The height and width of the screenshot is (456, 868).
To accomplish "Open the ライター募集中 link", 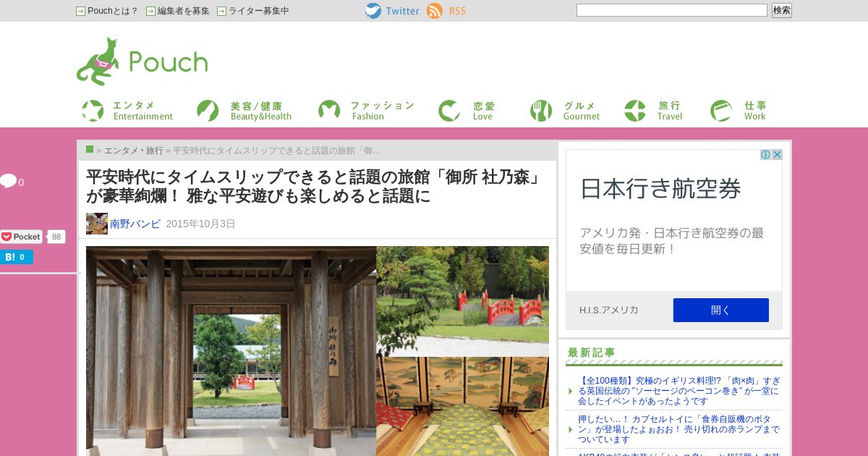I will click(x=259, y=11).
